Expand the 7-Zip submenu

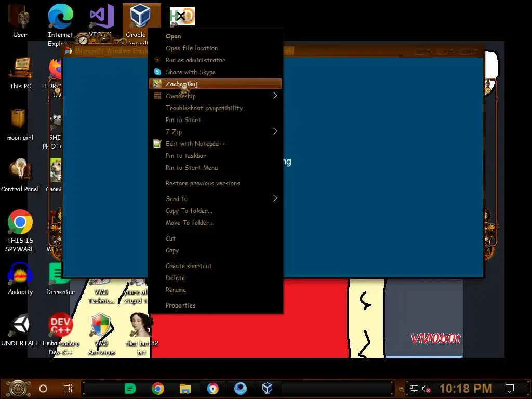point(215,131)
